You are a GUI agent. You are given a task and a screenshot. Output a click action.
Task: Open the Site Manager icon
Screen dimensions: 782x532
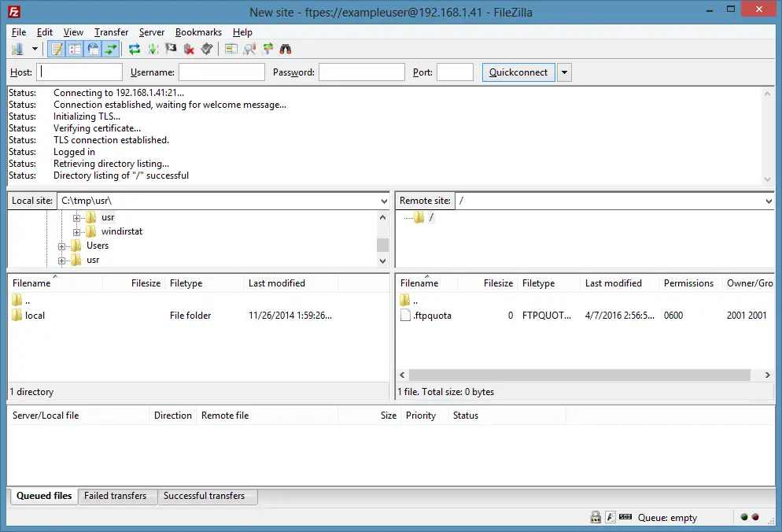tap(17, 49)
